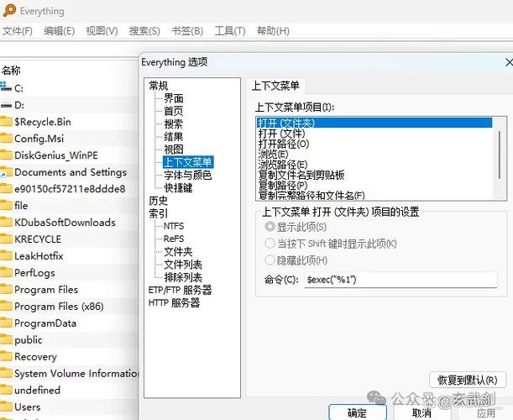This screenshot has width=513, height=420.
Task: Select 当按下 Shift 键时显示此项(K) radio
Action: 270,244
